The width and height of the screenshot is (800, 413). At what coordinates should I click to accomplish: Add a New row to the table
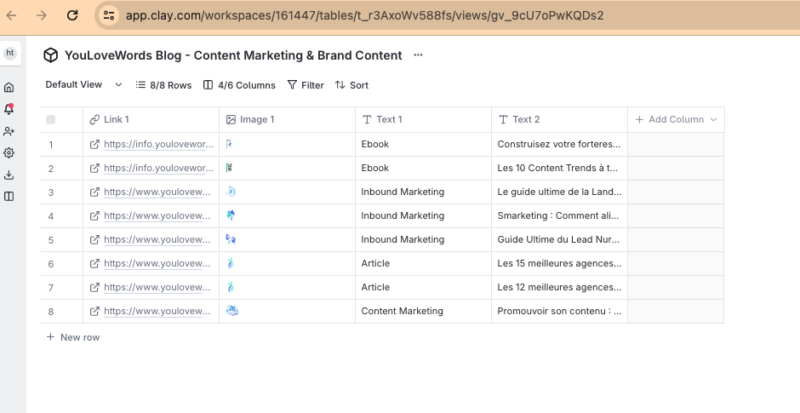(73, 337)
